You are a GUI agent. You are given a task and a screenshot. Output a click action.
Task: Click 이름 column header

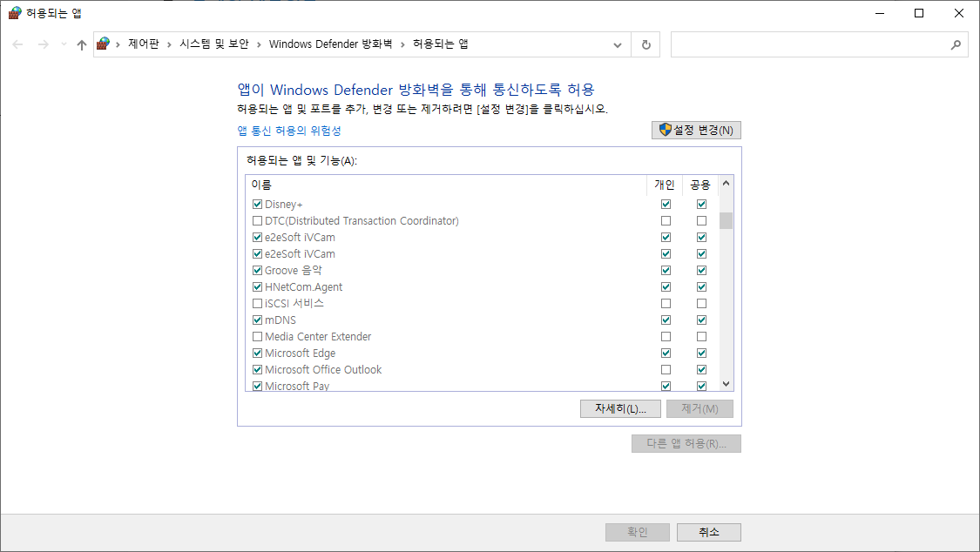pos(261,185)
